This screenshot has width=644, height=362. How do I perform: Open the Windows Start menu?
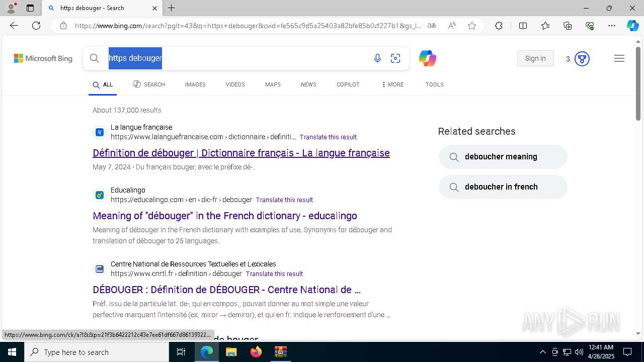click(x=12, y=352)
